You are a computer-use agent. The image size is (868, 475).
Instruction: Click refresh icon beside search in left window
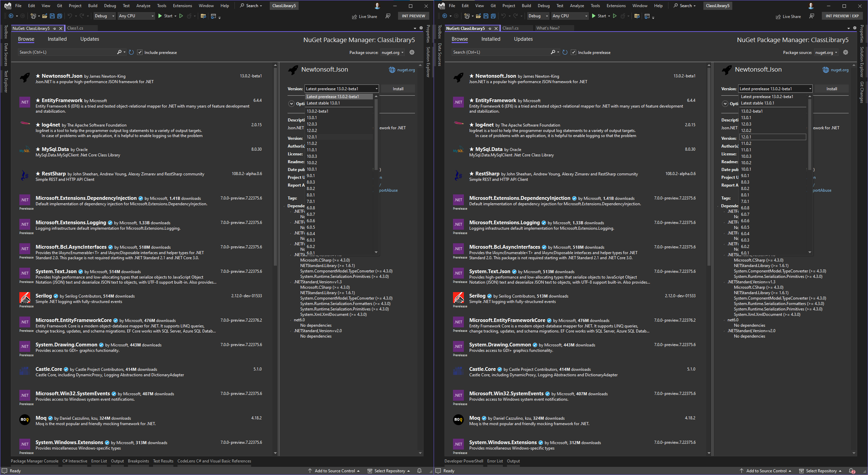pyautogui.click(x=131, y=52)
